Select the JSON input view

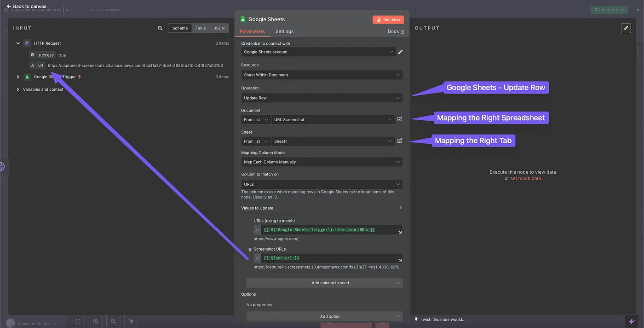pyautogui.click(x=219, y=28)
